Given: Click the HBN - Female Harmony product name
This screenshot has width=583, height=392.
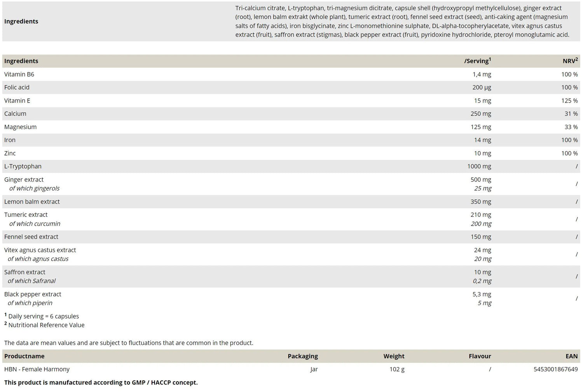Looking at the screenshot, I should [x=37, y=369].
